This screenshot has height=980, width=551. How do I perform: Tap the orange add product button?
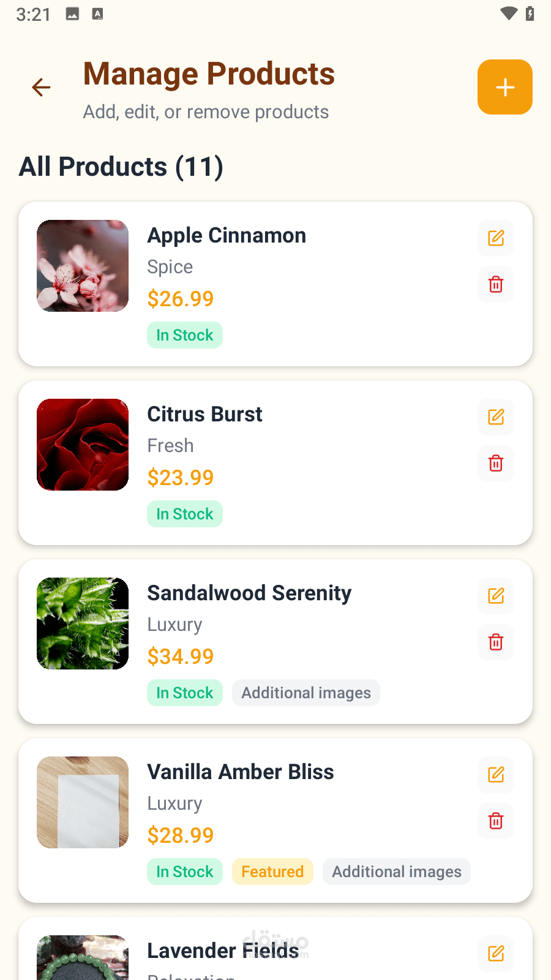pos(504,87)
